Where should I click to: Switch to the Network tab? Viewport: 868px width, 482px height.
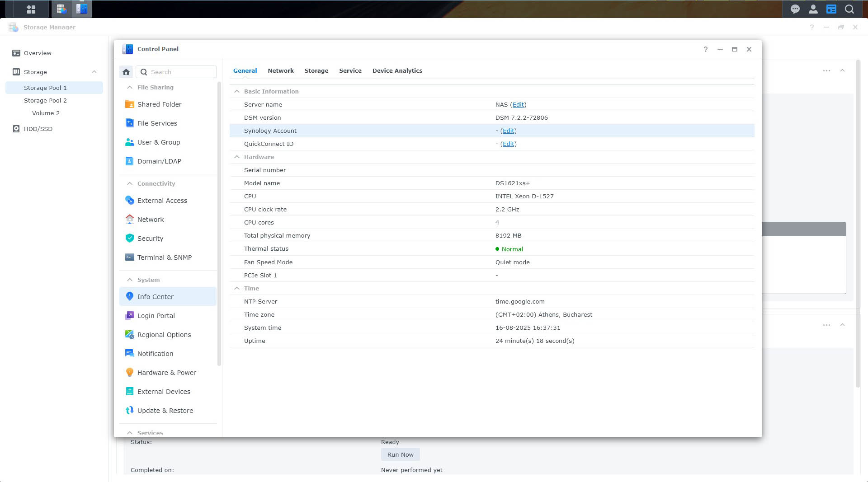coord(281,71)
